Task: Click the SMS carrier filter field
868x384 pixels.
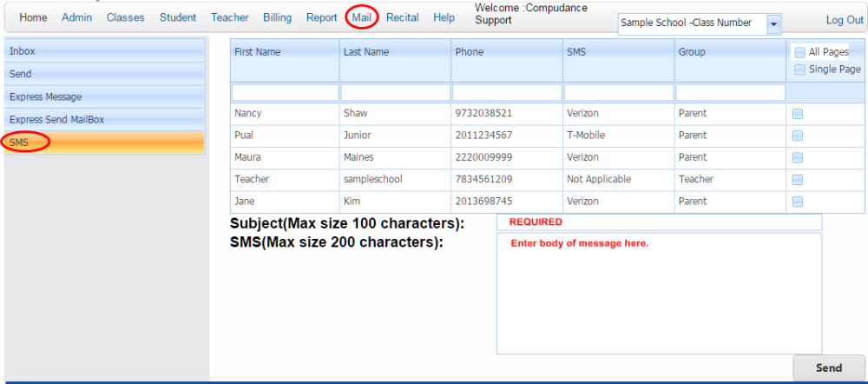Action: (x=619, y=92)
